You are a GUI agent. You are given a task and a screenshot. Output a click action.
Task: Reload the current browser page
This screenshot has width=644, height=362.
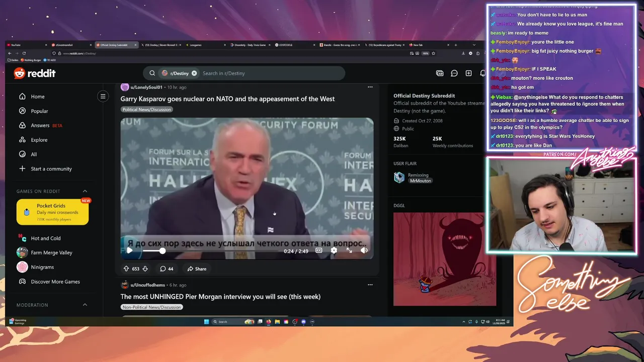click(x=24, y=53)
